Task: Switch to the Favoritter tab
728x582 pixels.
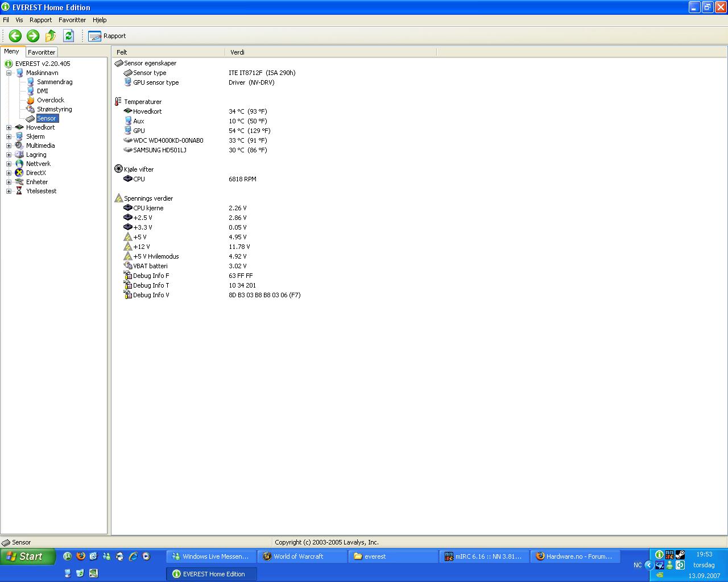Action: 42,52
